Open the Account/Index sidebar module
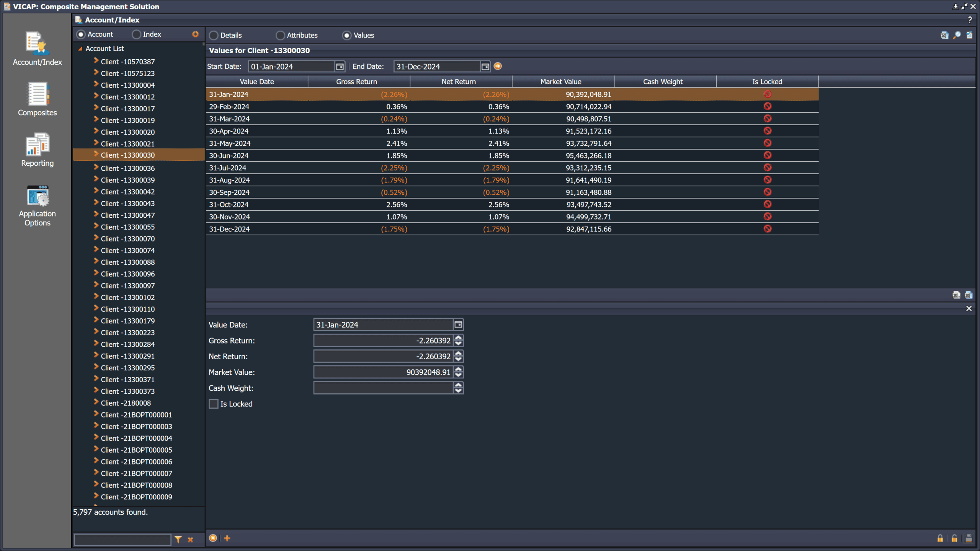The image size is (980, 551). (x=37, y=49)
